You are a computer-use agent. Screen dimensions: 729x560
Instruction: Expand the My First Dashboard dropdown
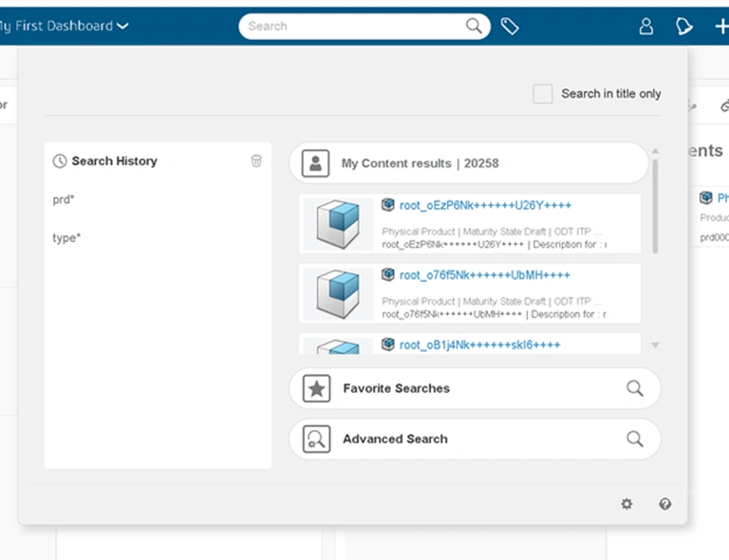[122, 27]
